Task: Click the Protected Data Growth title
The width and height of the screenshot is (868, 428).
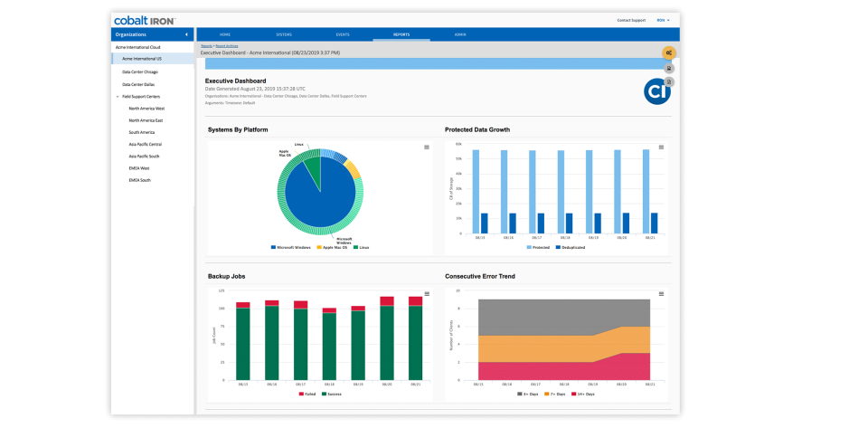Action: coord(477,130)
